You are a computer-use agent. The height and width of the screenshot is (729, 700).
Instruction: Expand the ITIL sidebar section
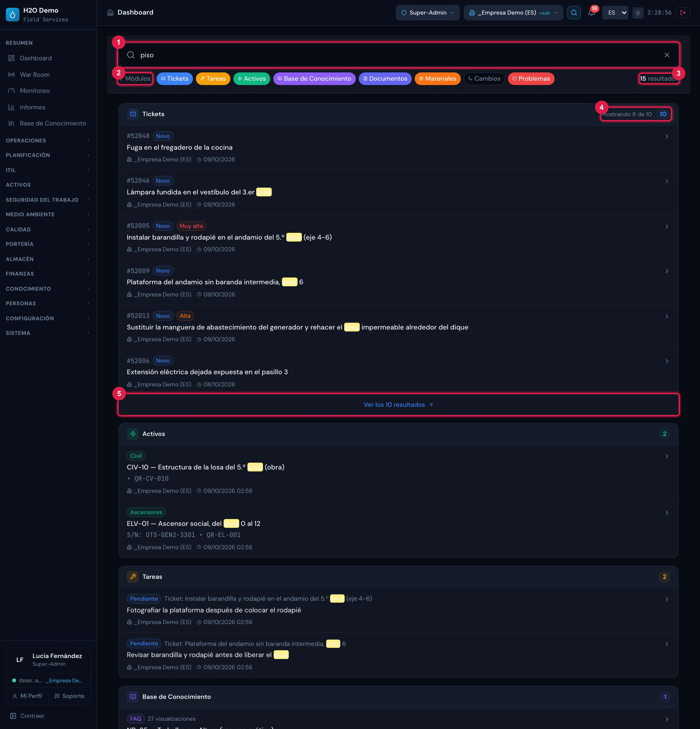(48, 170)
